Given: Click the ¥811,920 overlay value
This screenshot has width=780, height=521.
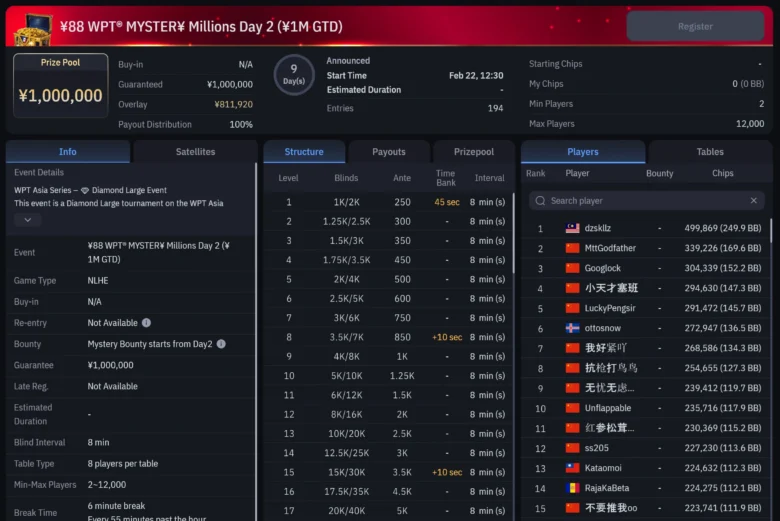Looking at the screenshot, I should pyautogui.click(x=233, y=104).
